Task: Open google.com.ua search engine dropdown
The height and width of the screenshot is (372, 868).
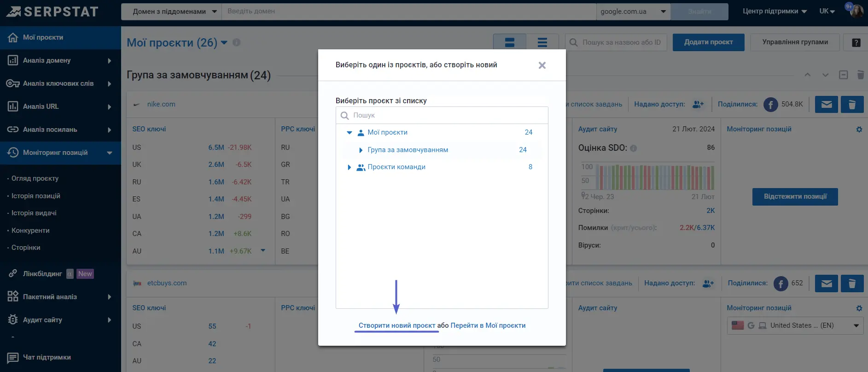Action: pyautogui.click(x=633, y=12)
